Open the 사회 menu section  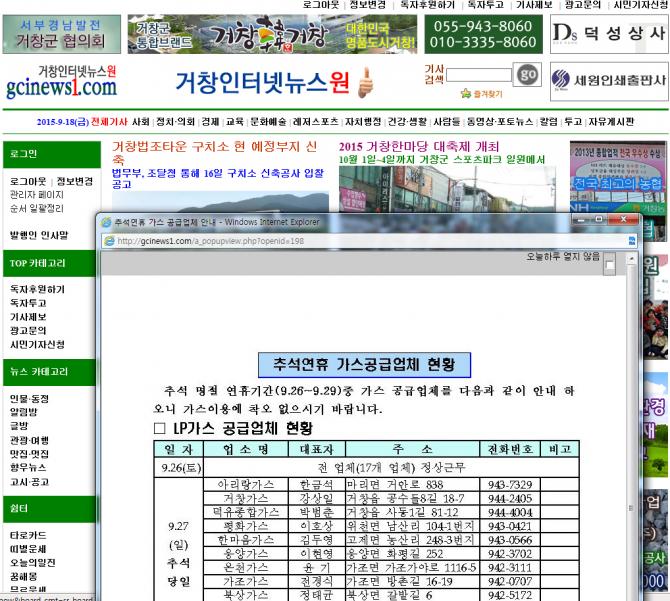coord(141,122)
